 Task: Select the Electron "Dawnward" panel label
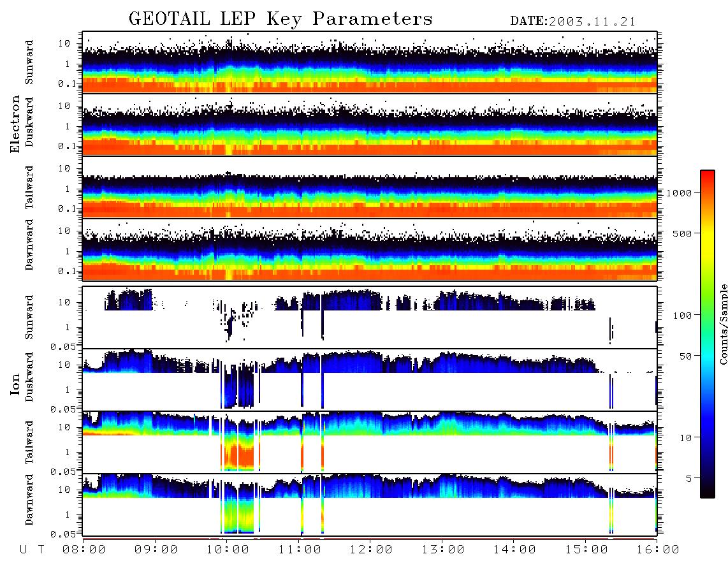pos(29,245)
